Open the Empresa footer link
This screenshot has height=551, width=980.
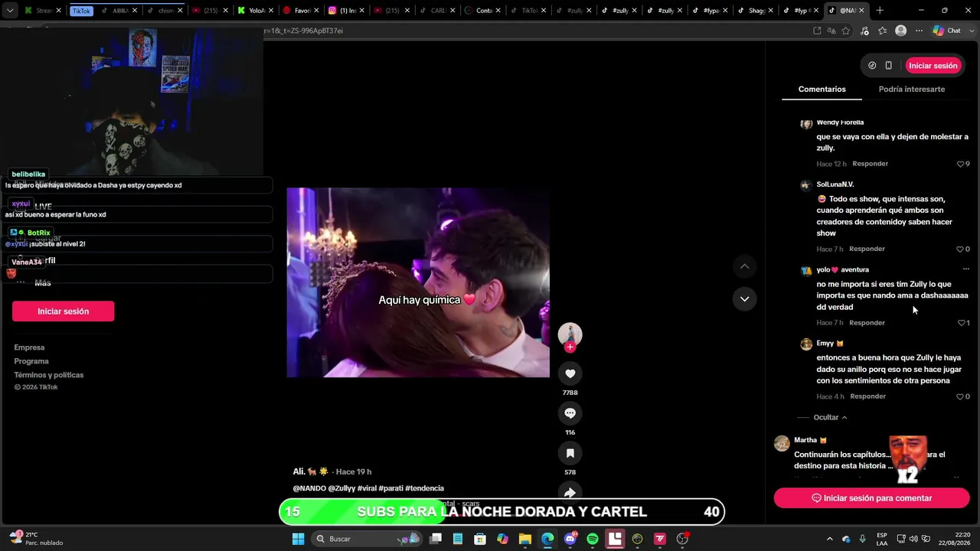point(29,347)
